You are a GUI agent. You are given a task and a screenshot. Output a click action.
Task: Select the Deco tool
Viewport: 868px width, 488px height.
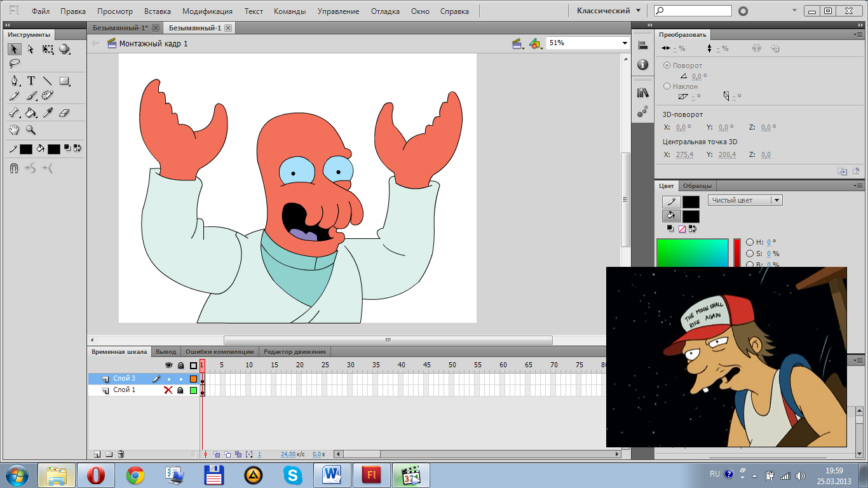point(48,96)
